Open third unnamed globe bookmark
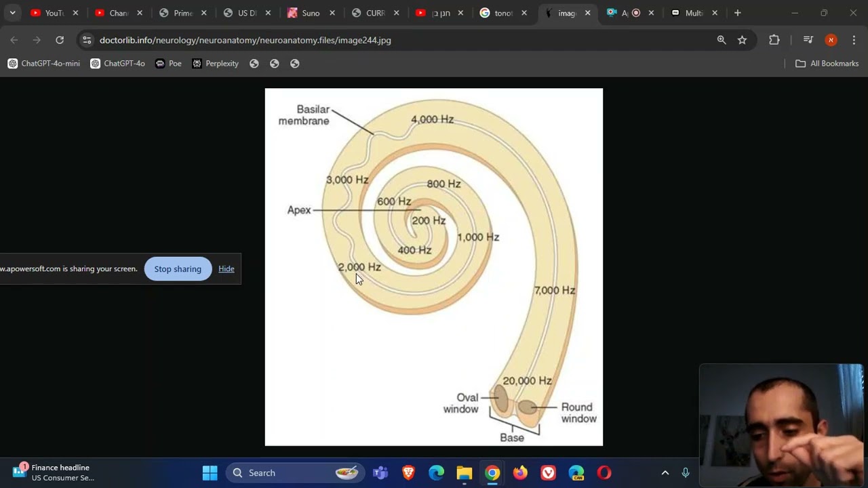The height and width of the screenshot is (488, 868). [295, 63]
